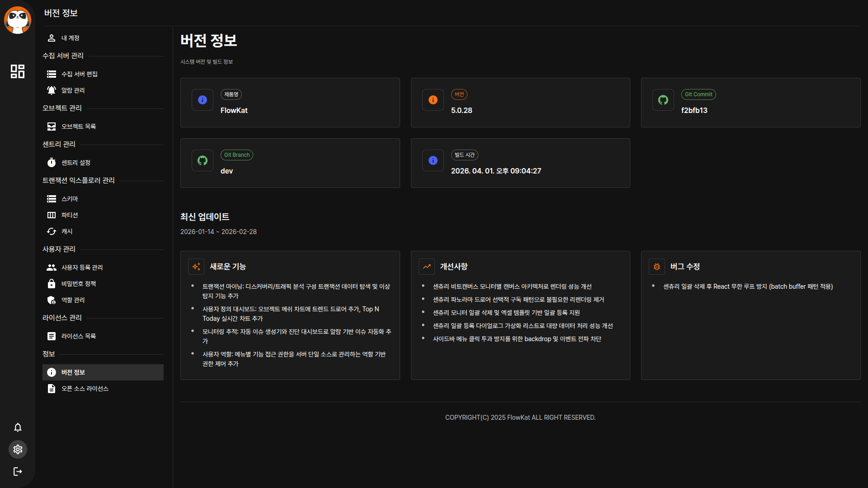This screenshot has height=488, width=868.
Task: Click the FlowKat owl logo
Action: [x=18, y=19]
